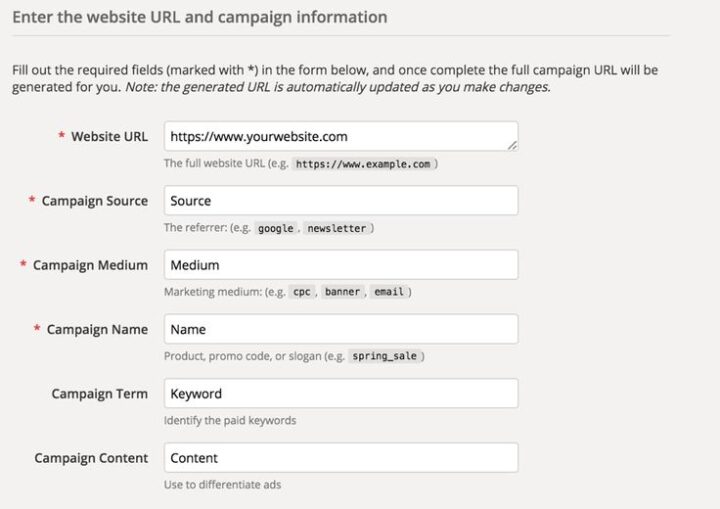Viewport: 720px width, 509px height.
Task: Click the "google" referrer example
Action: pyautogui.click(x=276, y=228)
